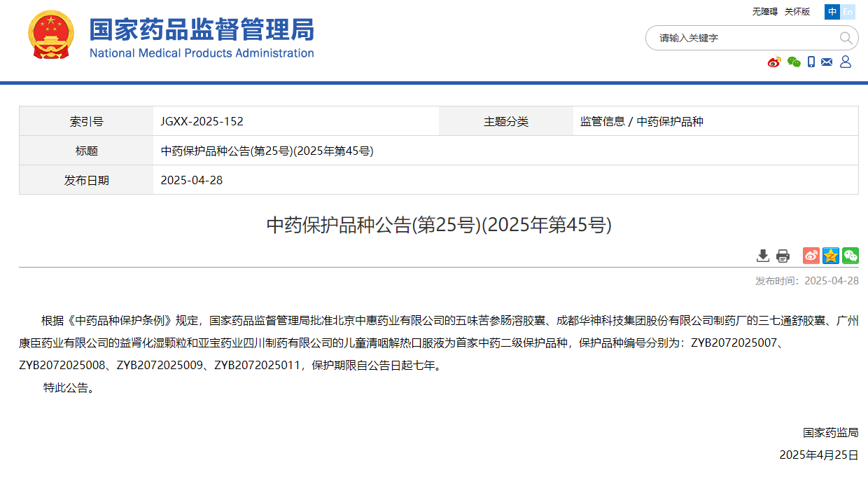This screenshot has width=868, height=477.
Task: Click the header Weibo icon
Action: [x=774, y=62]
